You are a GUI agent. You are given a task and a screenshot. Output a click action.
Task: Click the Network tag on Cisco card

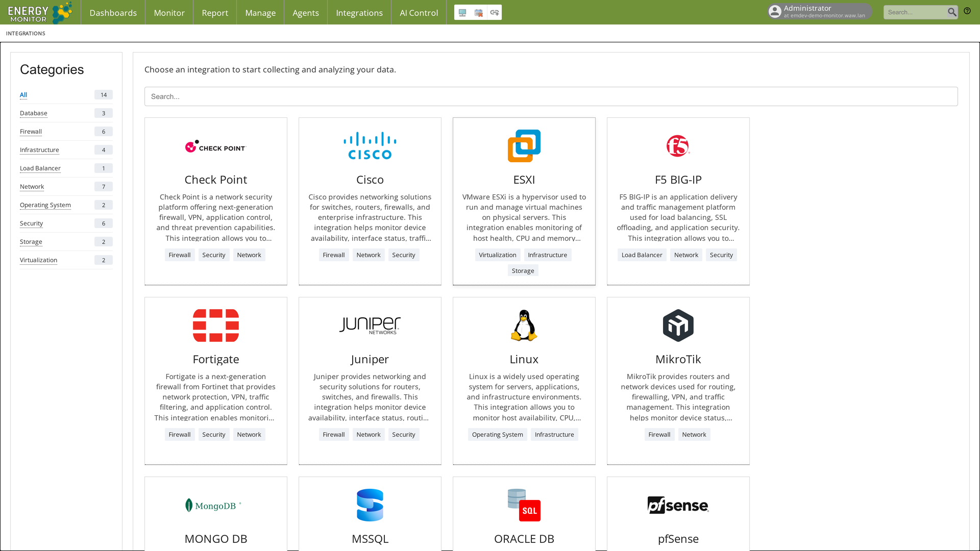click(x=369, y=255)
